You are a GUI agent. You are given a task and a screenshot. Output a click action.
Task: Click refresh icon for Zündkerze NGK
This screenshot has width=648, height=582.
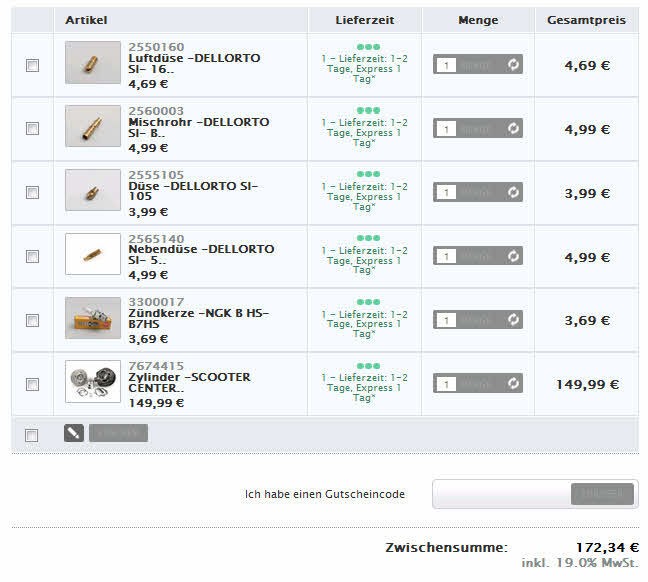point(513,320)
